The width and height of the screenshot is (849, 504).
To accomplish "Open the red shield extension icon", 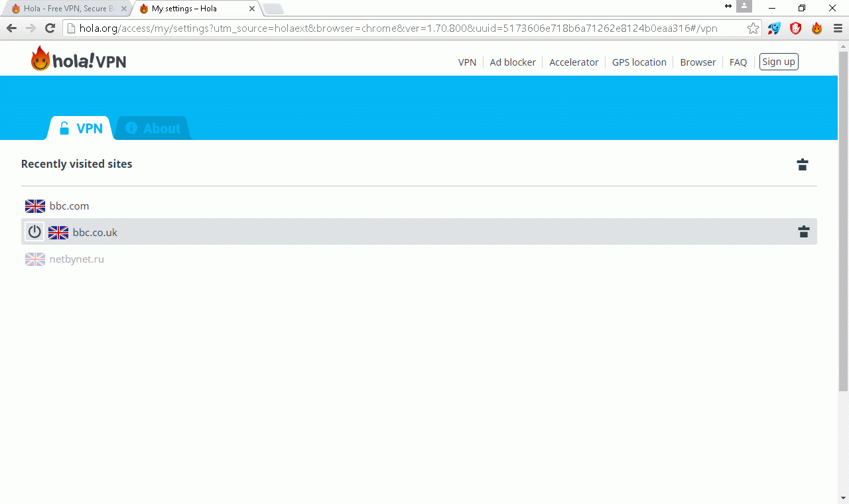I will (795, 29).
